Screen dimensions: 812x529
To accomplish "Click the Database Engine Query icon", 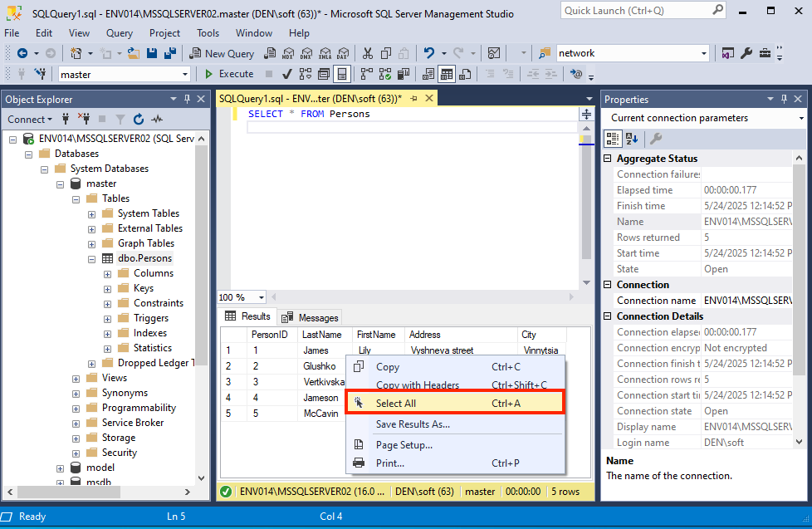I will [x=270, y=53].
